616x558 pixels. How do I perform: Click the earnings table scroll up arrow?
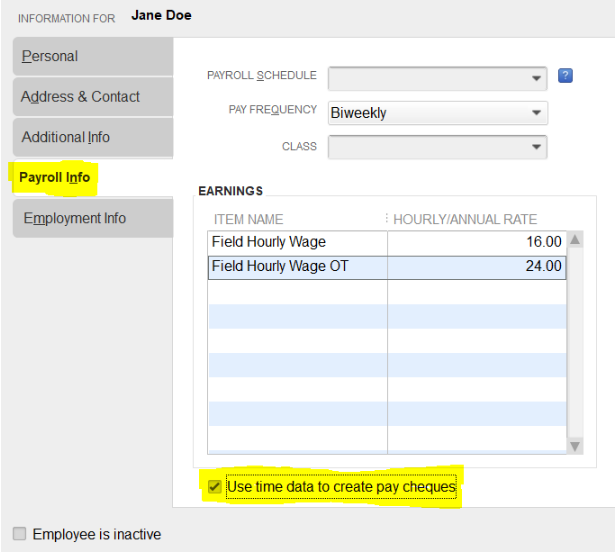coord(575,239)
